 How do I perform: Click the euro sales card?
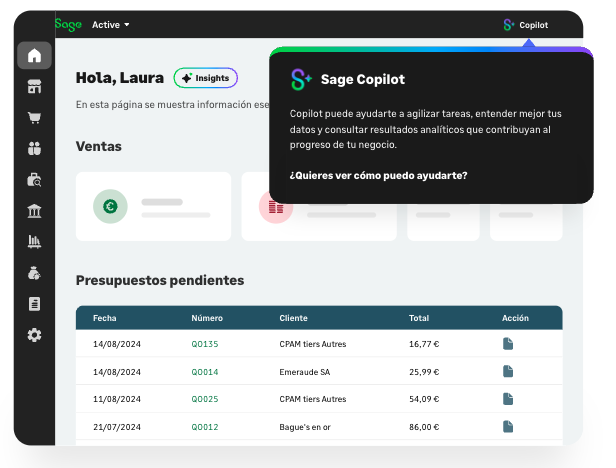[153, 207]
